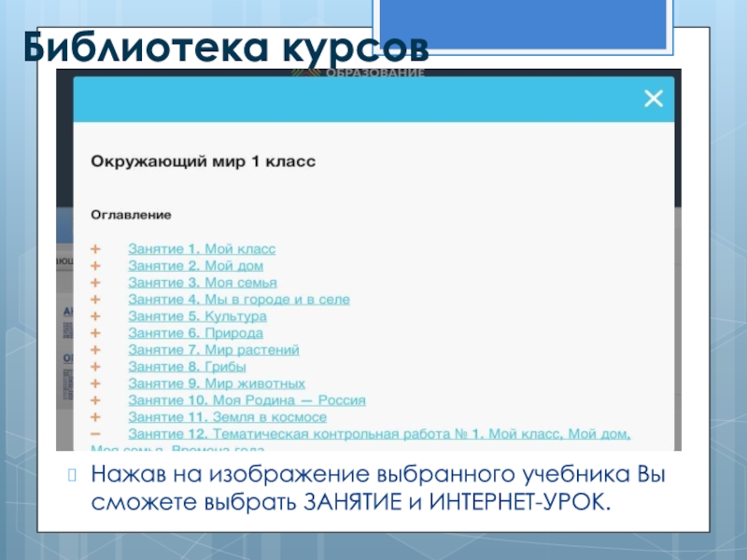
Task: Open link Занятие 6. Природа
Action: [x=195, y=333]
